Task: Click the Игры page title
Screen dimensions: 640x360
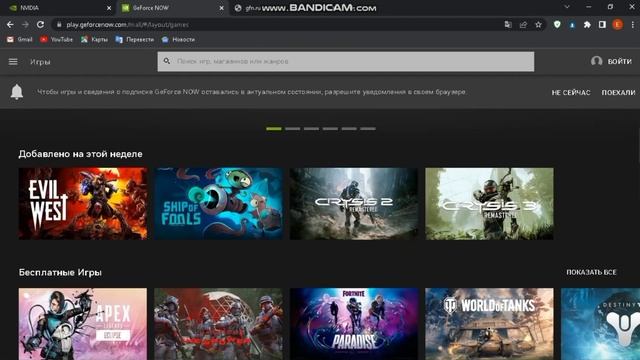Action: (40, 62)
